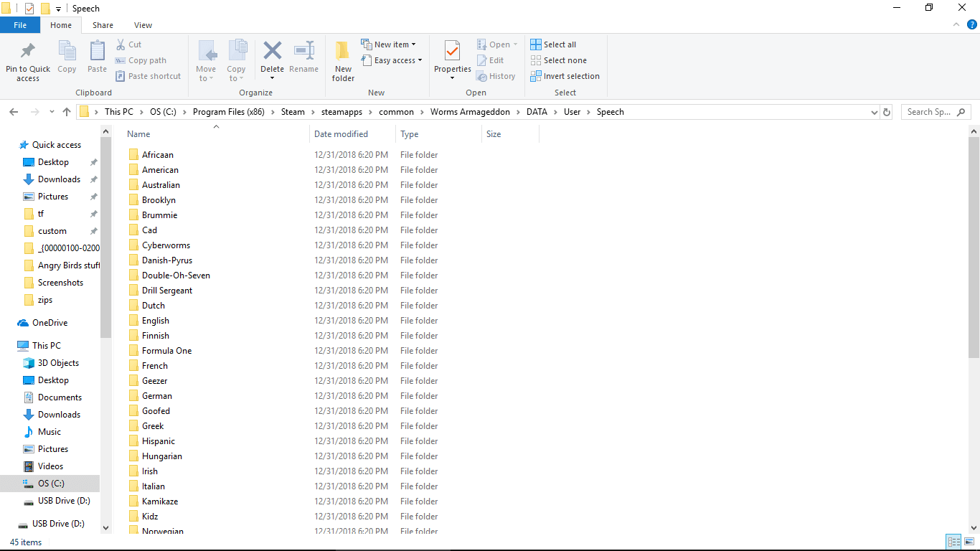The height and width of the screenshot is (551, 980).
Task: Switch to details view layout icon
Action: coord(953,542)
